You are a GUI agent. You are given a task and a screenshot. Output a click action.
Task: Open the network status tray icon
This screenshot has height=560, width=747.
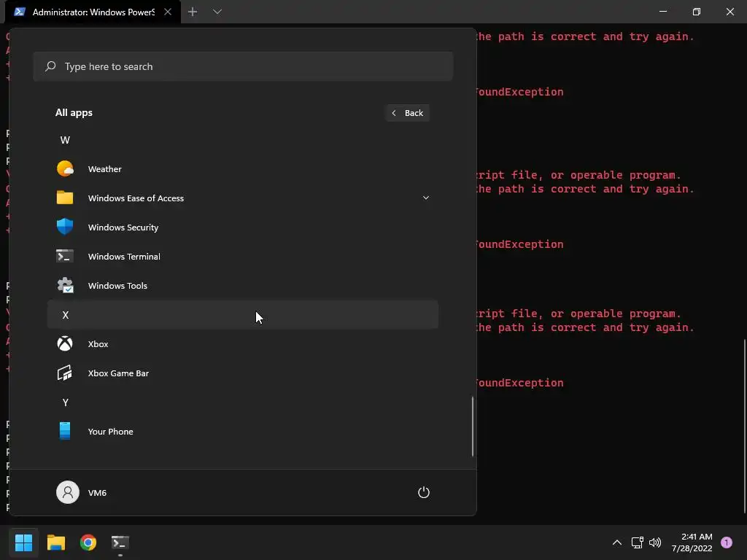click(x=637, y=542)
